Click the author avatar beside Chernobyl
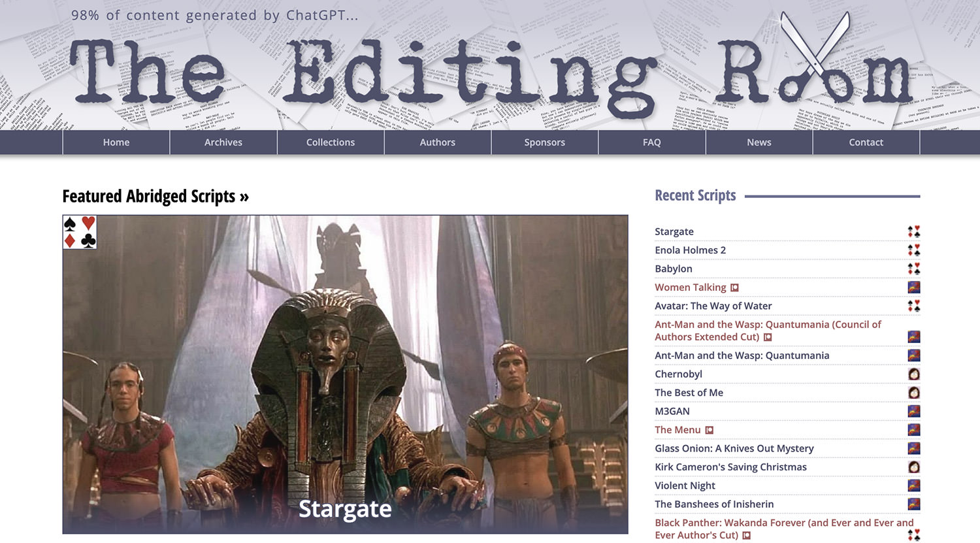This screenshot has width=980, height=543. 914,374
